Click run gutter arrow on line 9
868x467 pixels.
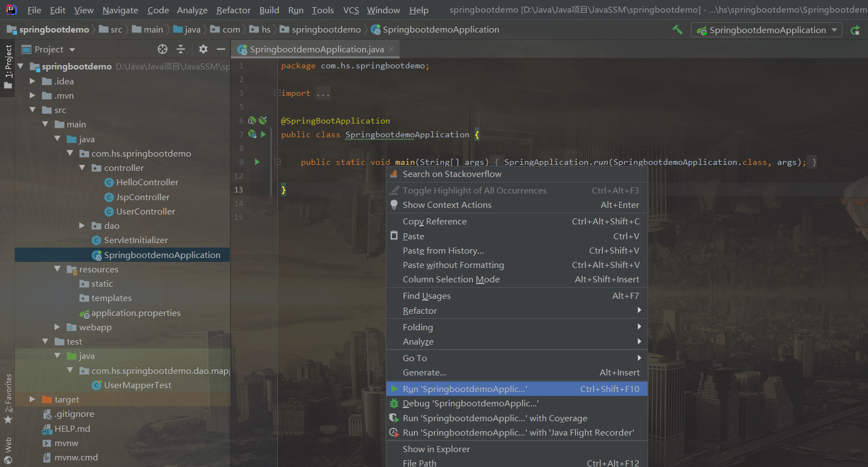(x=257, y=162)
